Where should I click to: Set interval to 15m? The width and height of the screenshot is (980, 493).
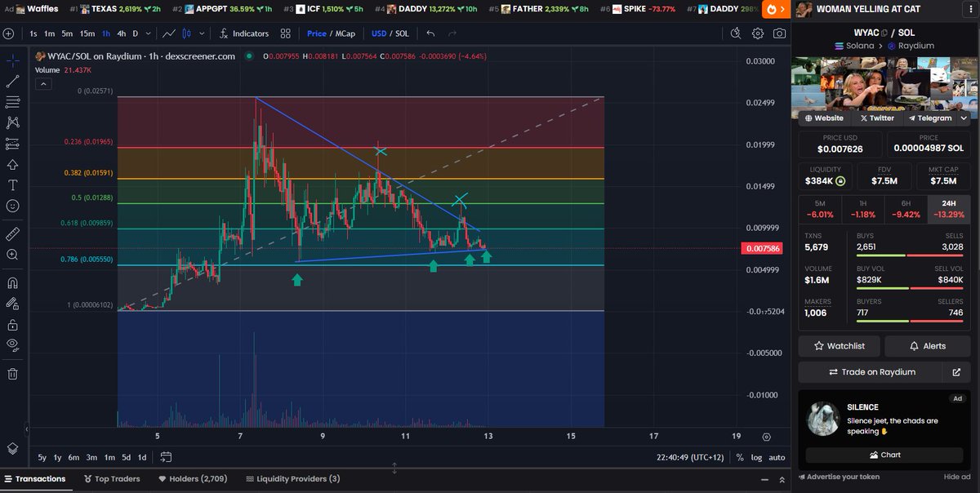pos(87,33)
